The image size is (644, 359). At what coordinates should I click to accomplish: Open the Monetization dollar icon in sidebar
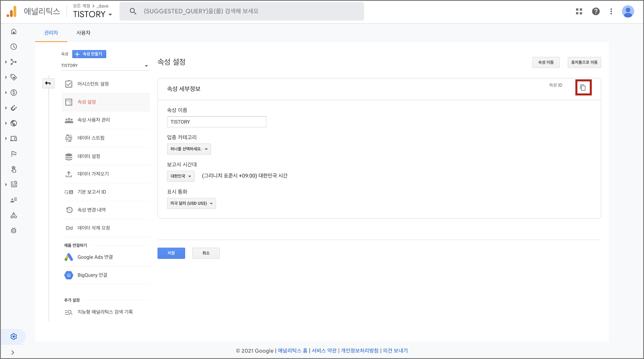click(x=14, y=93)
